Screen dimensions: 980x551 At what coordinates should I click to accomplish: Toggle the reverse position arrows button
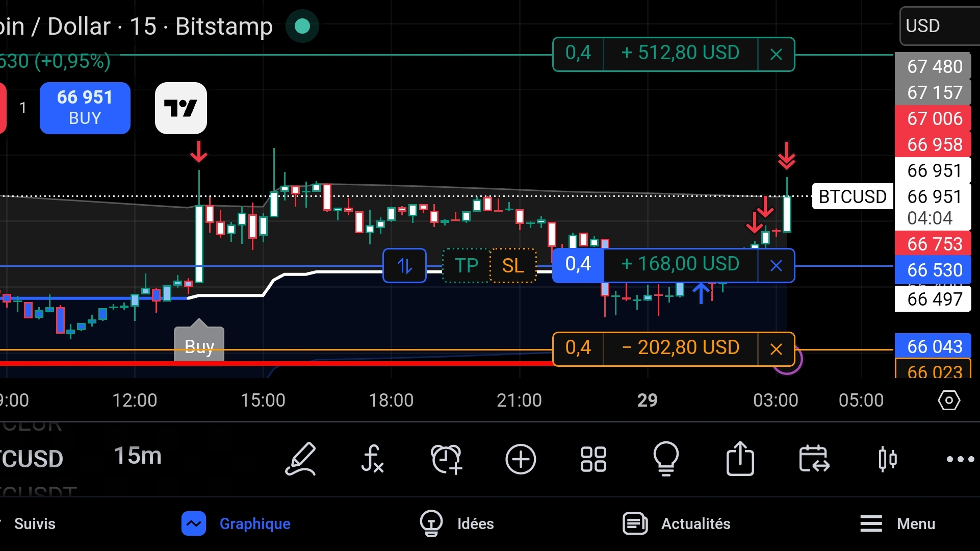click(404, 266)
